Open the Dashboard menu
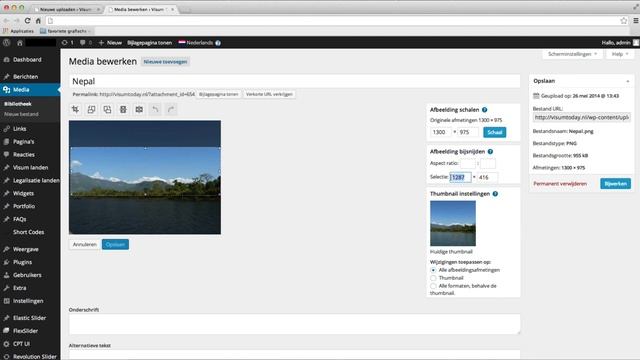640x360 pixels. coord(27,60)
